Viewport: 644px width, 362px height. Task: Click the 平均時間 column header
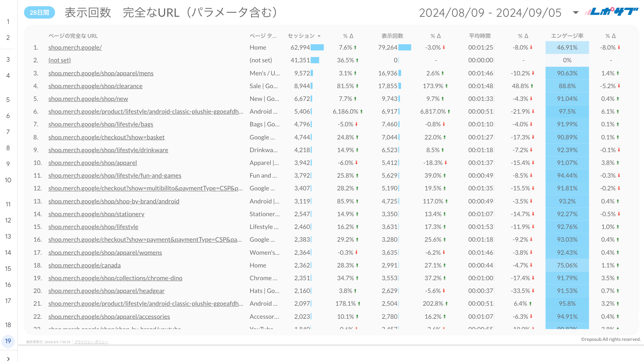480,36
